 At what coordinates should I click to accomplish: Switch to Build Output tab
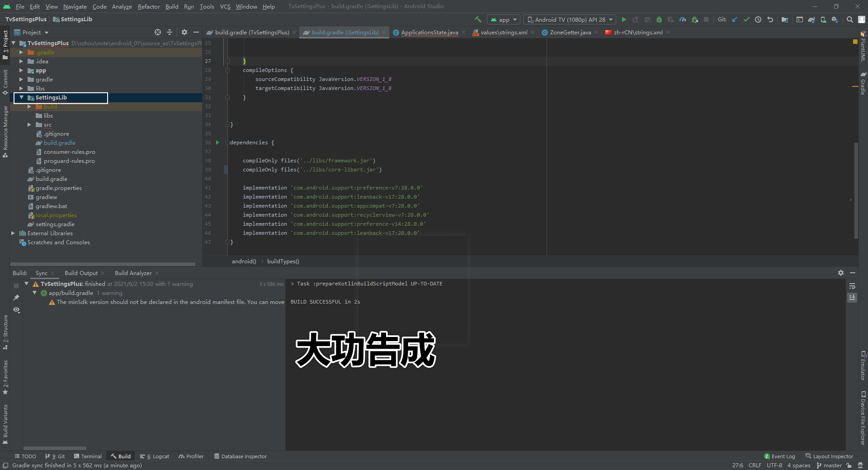click(x=81, y=273)
